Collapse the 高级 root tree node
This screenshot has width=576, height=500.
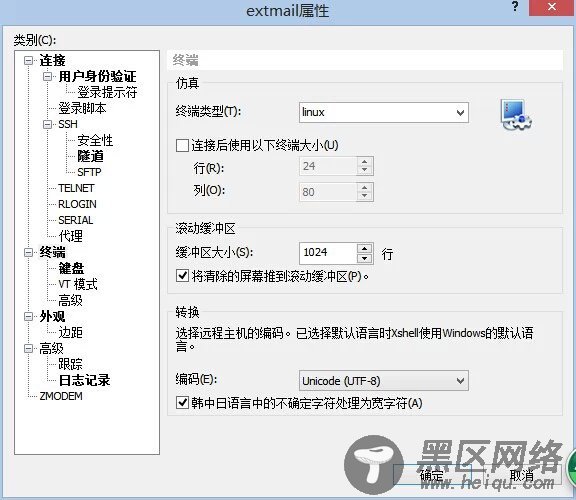click(28, 348)
